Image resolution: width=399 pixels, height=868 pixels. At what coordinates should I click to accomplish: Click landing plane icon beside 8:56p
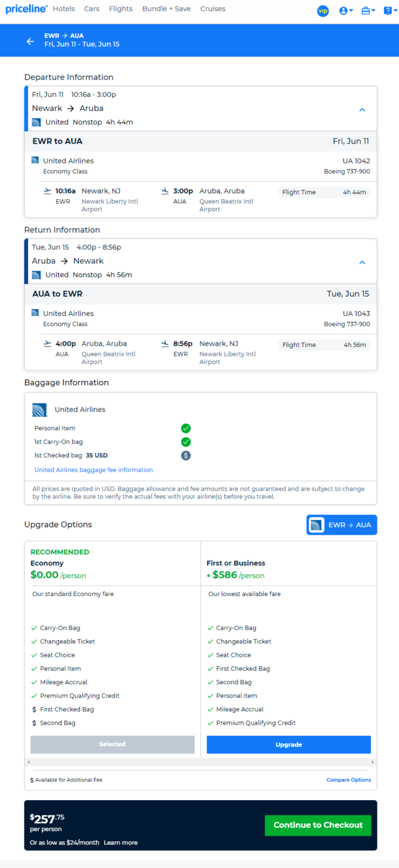coord(166,344)
